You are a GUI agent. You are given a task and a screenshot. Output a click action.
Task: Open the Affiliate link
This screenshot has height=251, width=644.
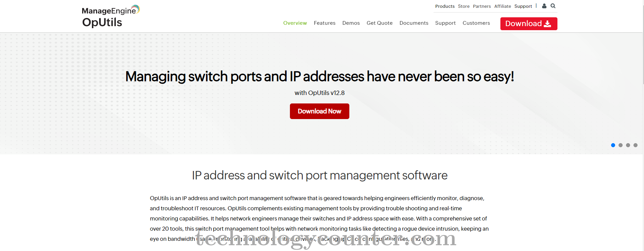click(502, 6)
